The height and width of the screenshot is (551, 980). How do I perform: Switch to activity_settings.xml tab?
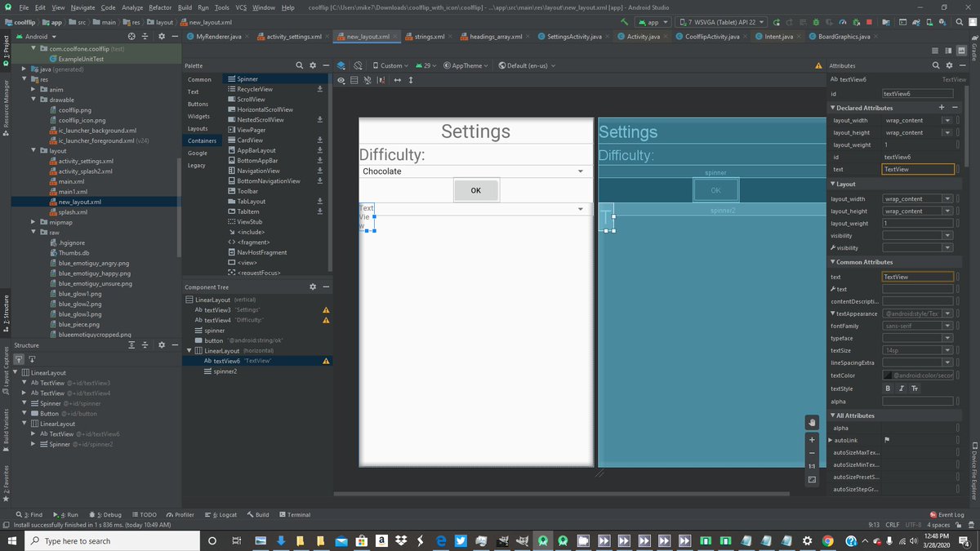(x=293, y=37)
